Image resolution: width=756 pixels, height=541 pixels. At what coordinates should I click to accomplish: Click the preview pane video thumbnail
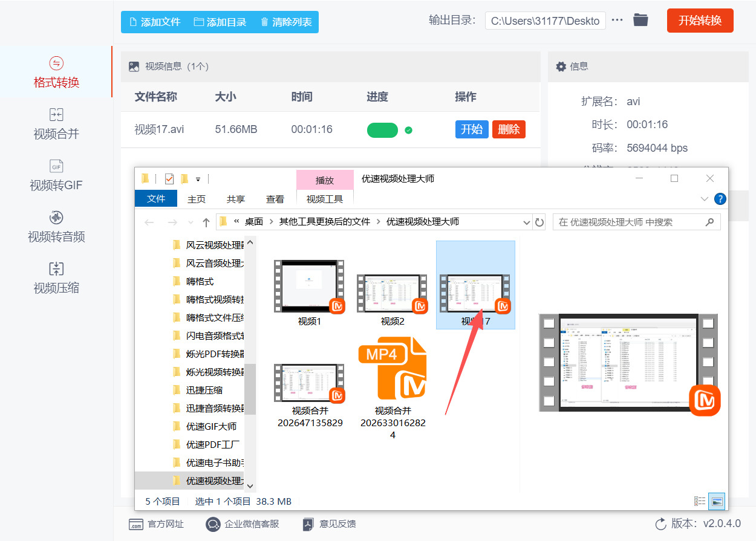coord(629,363)
